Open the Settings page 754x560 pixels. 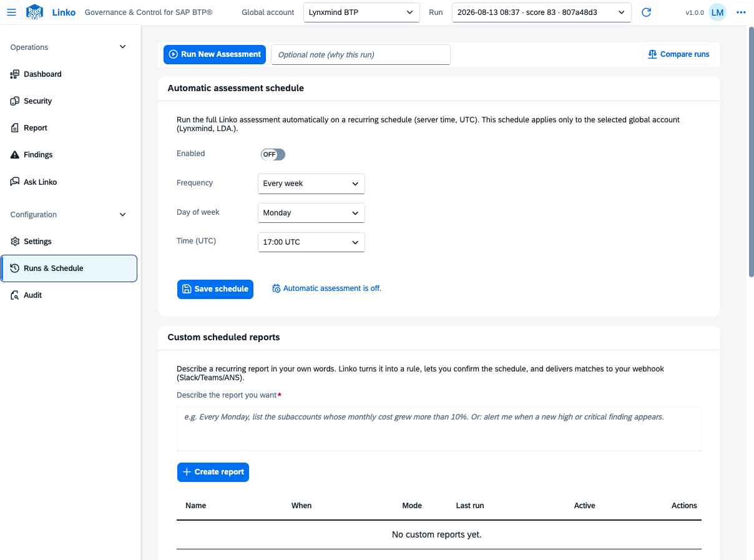(x=69, y=242)
